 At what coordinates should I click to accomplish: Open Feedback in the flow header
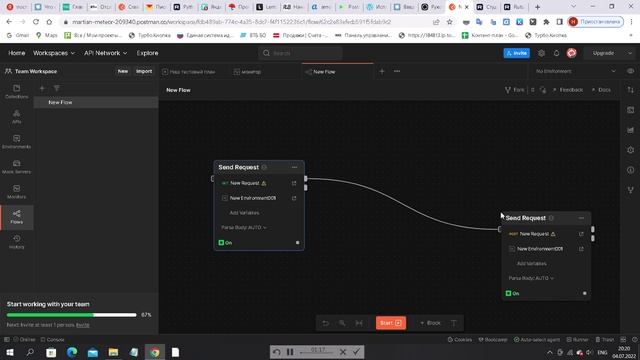(568, 90)
